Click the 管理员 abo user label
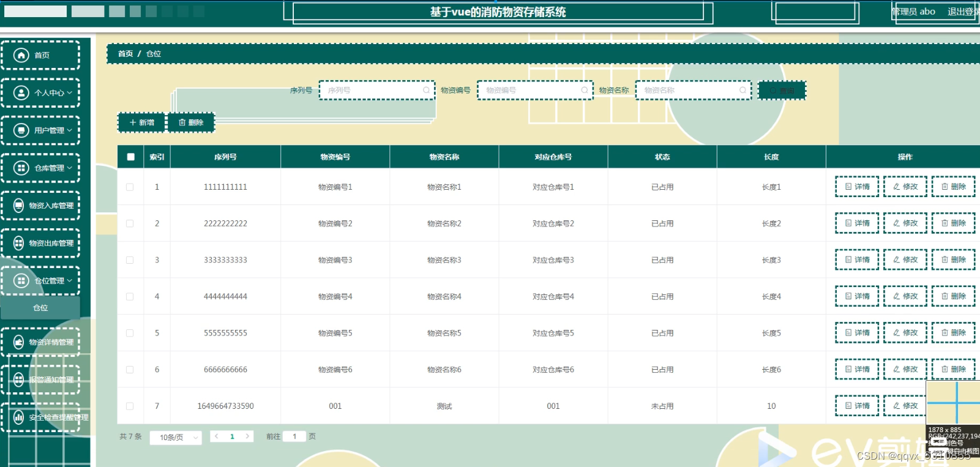 point(913,12)
